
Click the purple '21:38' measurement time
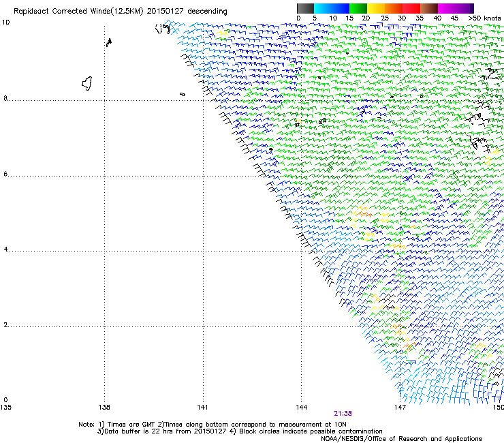tap(343, 414)
